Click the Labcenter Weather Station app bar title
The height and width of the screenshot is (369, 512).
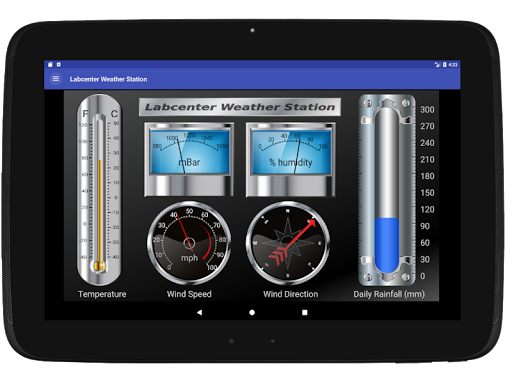(108, 79)
